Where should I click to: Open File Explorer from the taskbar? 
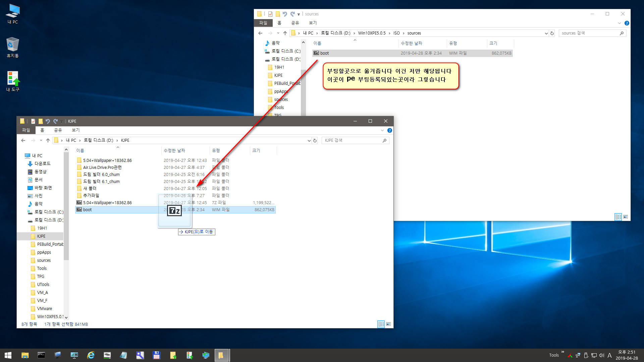pos(25,355)
